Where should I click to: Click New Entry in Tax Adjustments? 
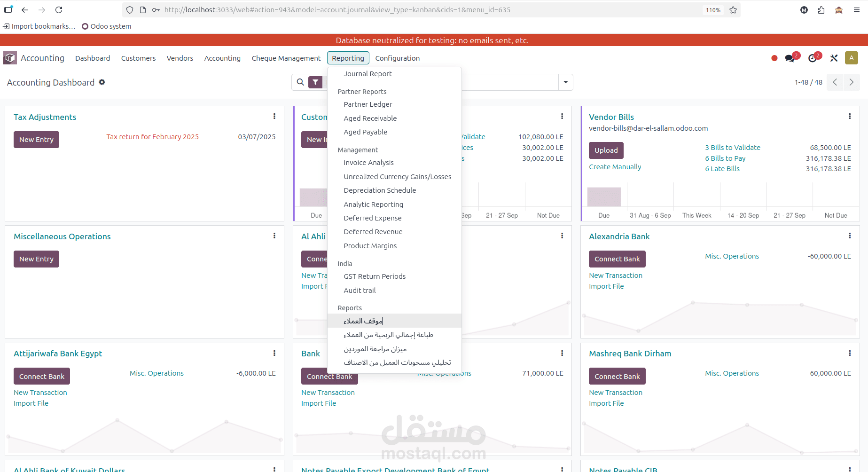coord(36,140)
